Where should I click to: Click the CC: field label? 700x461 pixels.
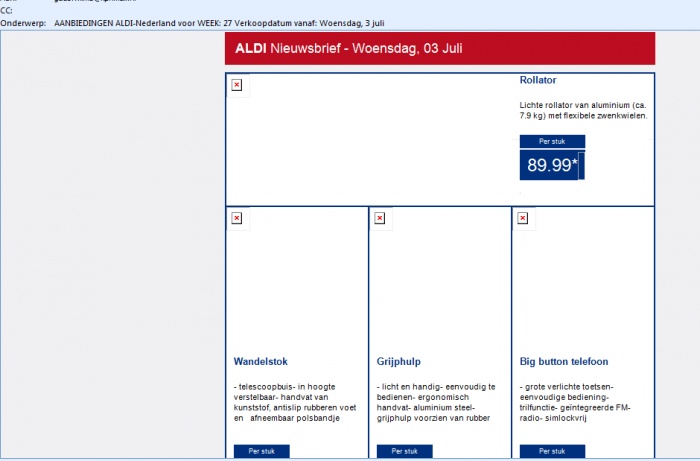tap(6, 11)
